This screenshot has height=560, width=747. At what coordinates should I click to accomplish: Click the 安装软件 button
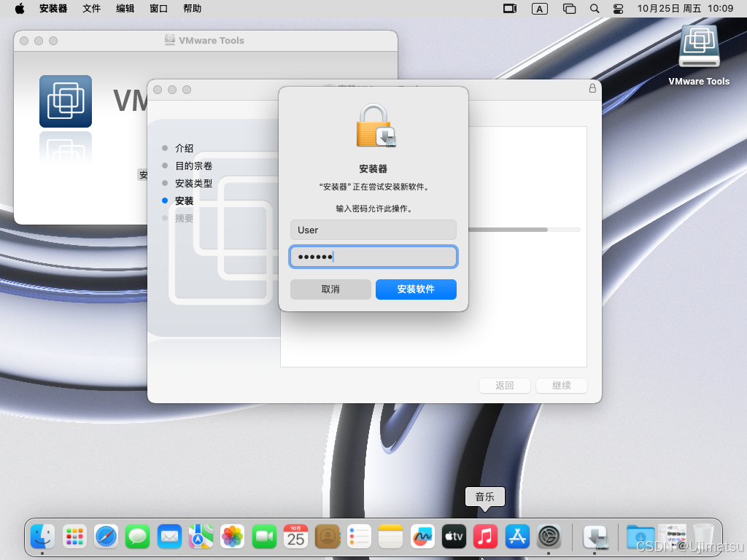click(x=416, y=289)
